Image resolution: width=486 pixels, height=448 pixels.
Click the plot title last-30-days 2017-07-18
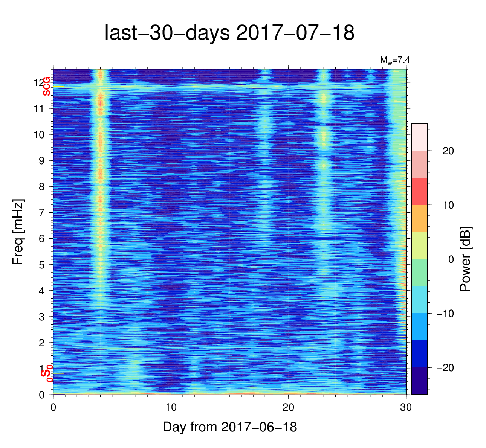pyautogui.click(x=229, y=33)
